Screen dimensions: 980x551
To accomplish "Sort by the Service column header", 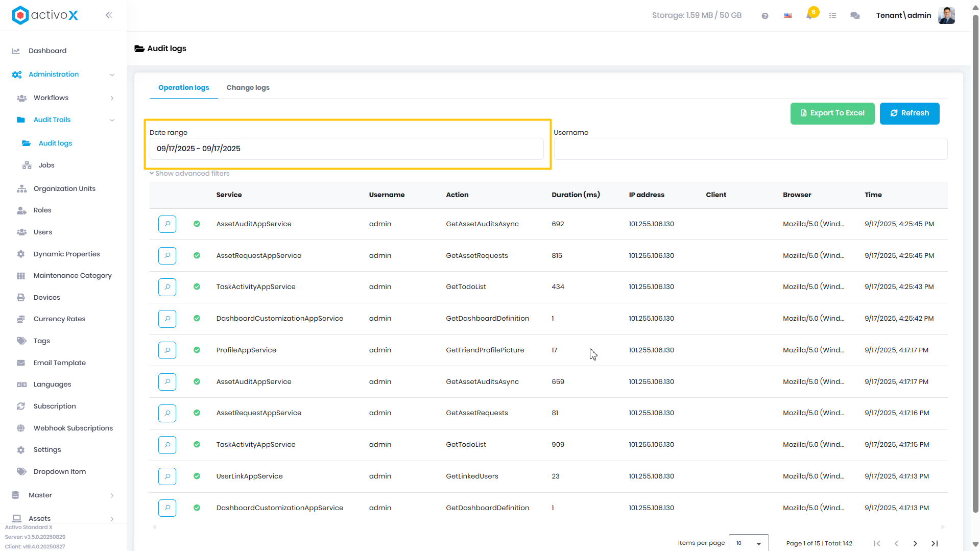I will pyautogui.click(x=229, y=195).
